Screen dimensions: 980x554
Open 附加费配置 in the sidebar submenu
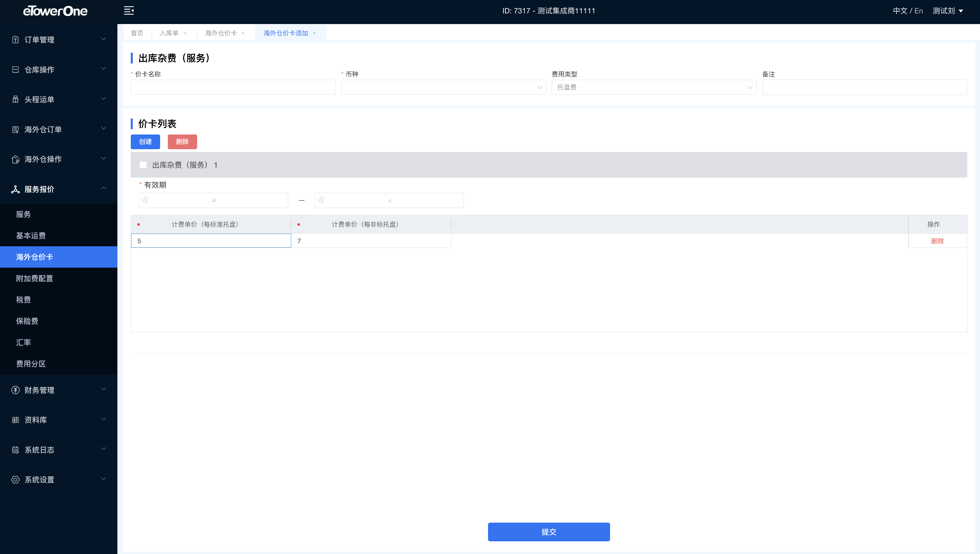(x=35, y=278)
